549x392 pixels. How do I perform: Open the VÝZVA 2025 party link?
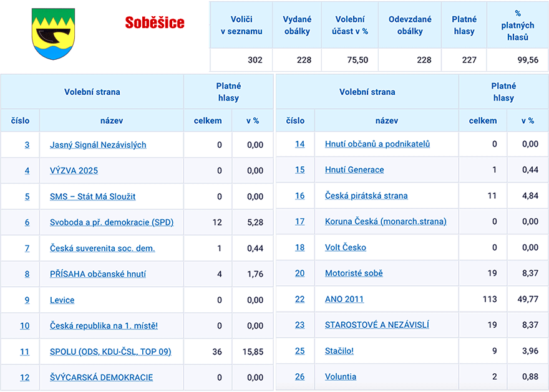coord(74,171)
